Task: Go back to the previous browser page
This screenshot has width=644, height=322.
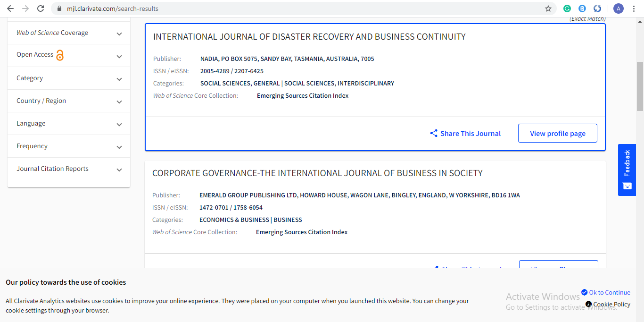Action: click(x=10, y=8)
